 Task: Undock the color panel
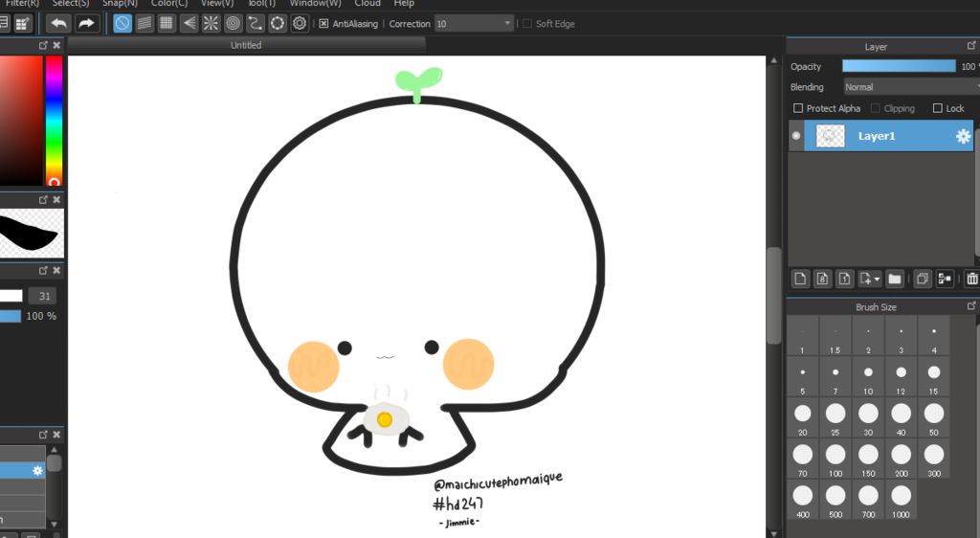[43, 45]
